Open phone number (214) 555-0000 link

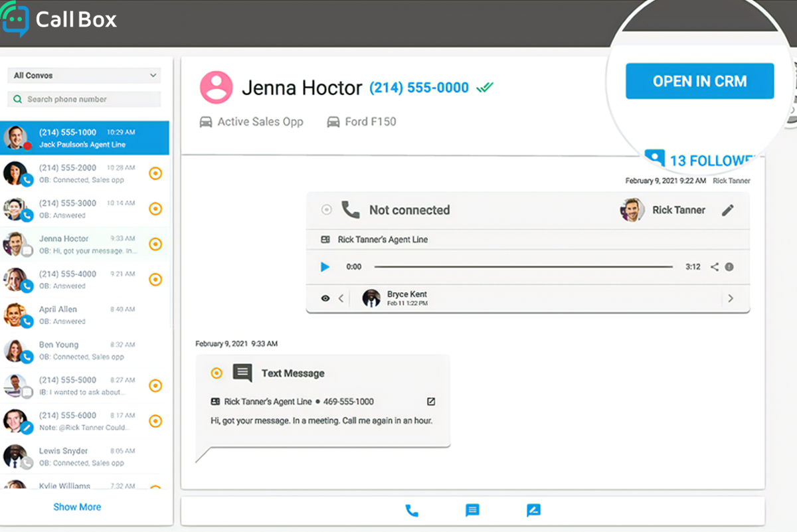[x=418, y=88]
